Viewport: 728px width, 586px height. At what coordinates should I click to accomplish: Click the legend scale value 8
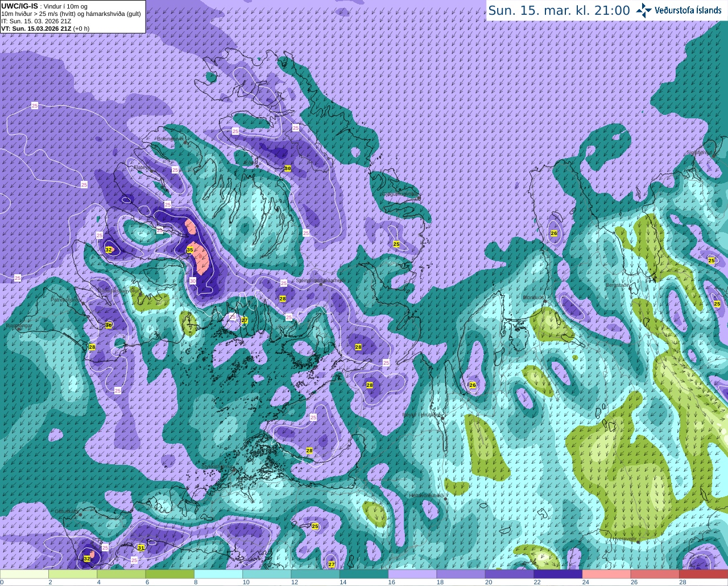pos(196,582)
